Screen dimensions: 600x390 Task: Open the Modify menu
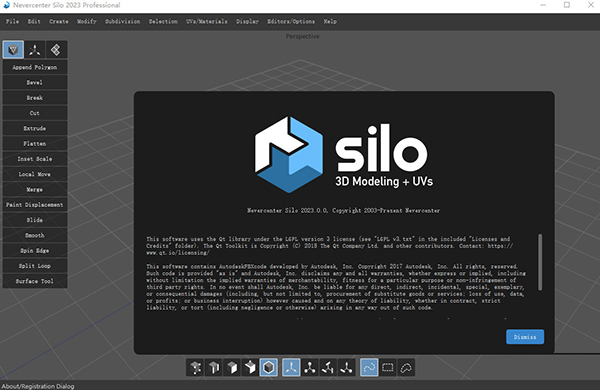[86, 21]
